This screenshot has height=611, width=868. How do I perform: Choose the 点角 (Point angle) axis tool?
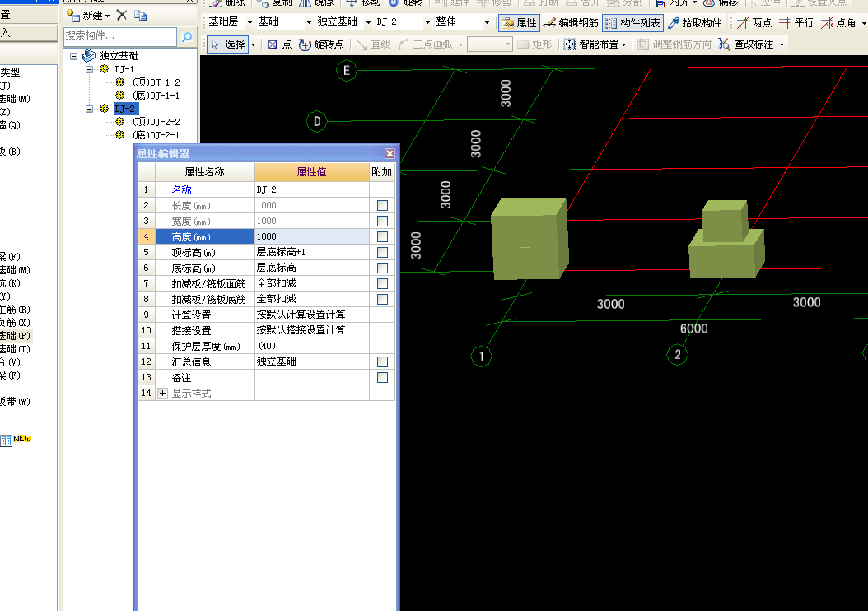coord(838,23)
